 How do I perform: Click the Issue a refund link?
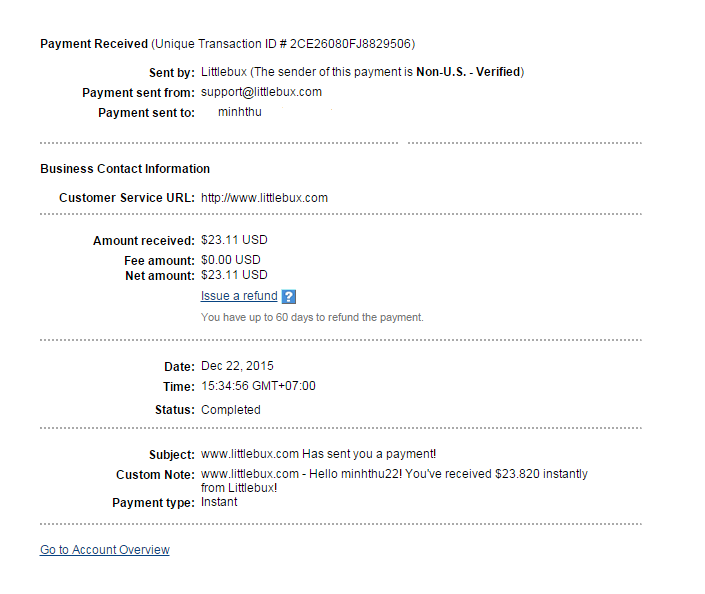pyautogui.click(x=239, y=296)
